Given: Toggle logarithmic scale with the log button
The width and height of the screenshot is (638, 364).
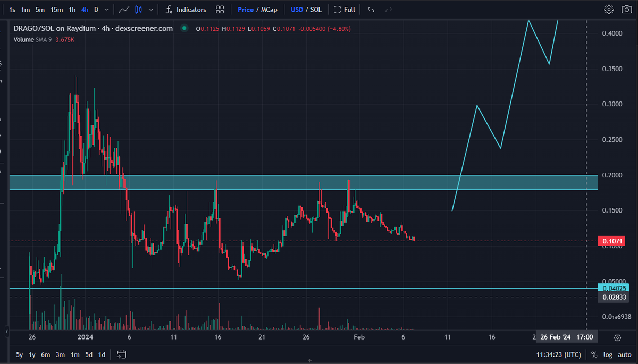Looking at the screenshot, I should point(608,354).
